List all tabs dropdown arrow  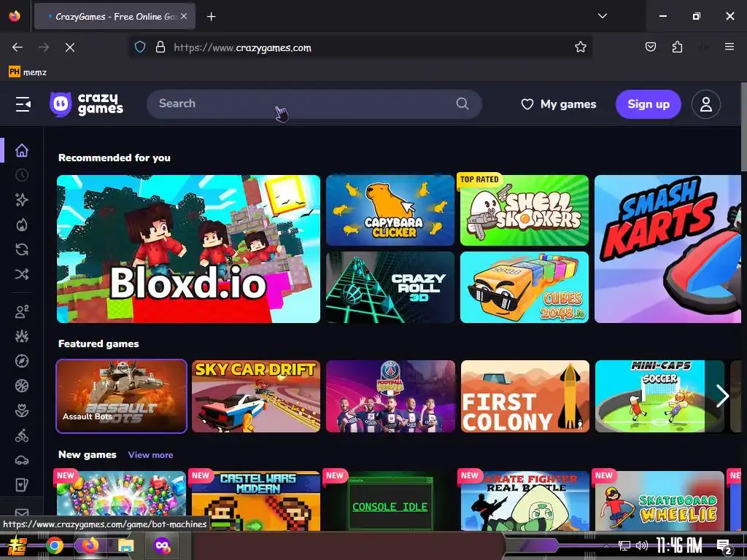point(602,16)
